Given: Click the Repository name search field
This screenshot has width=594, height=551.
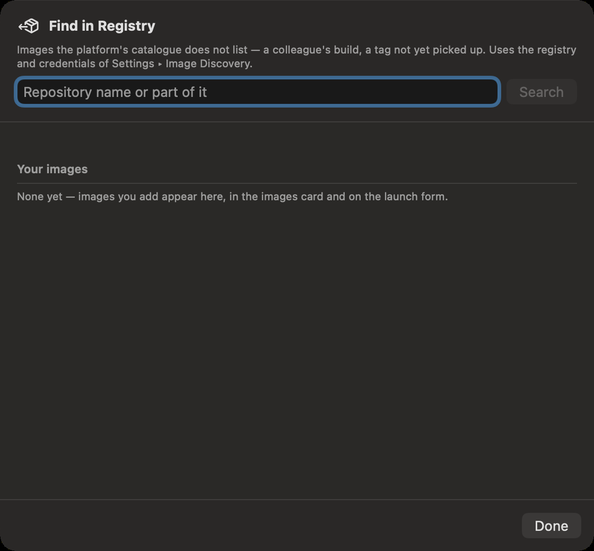Looking at the screenshot, I should coord(258,92).
